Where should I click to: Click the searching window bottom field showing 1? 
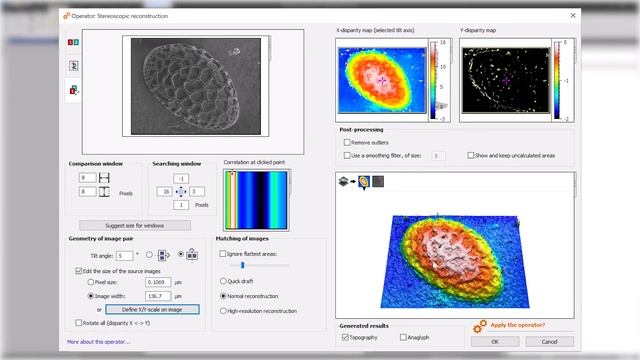click(181, 205)
